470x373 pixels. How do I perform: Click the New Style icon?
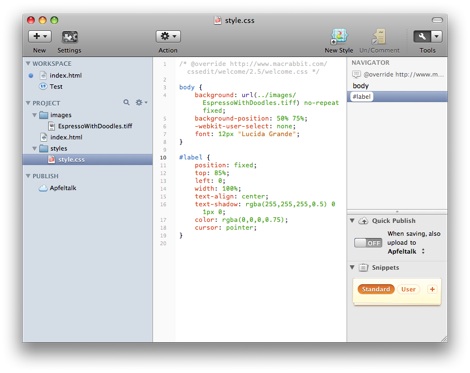339,36
